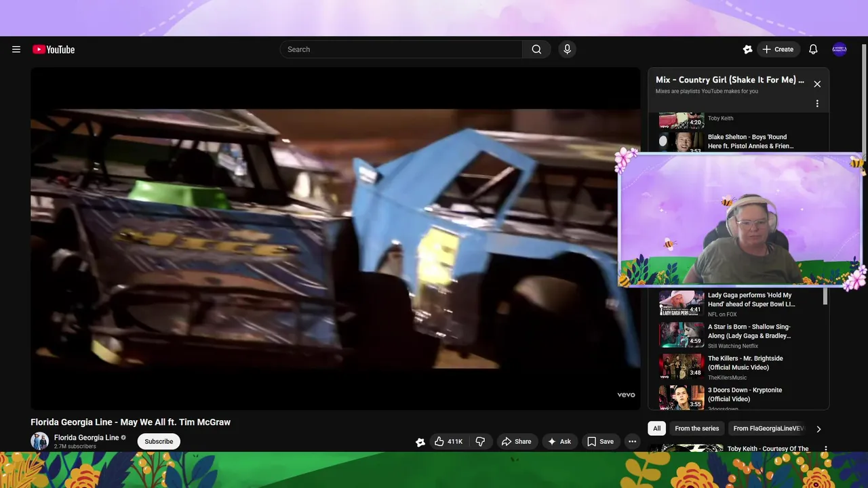Click the 2.7M subscribers text

[75, 447]
